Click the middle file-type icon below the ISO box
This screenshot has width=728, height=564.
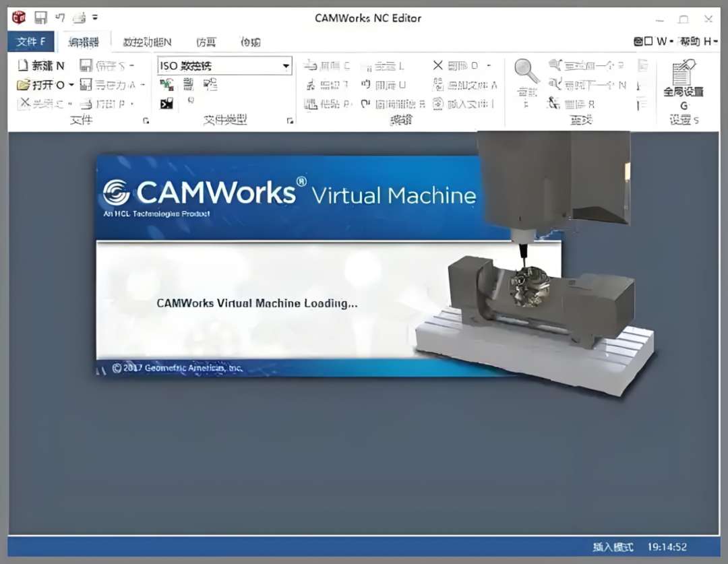coord(188,84)
